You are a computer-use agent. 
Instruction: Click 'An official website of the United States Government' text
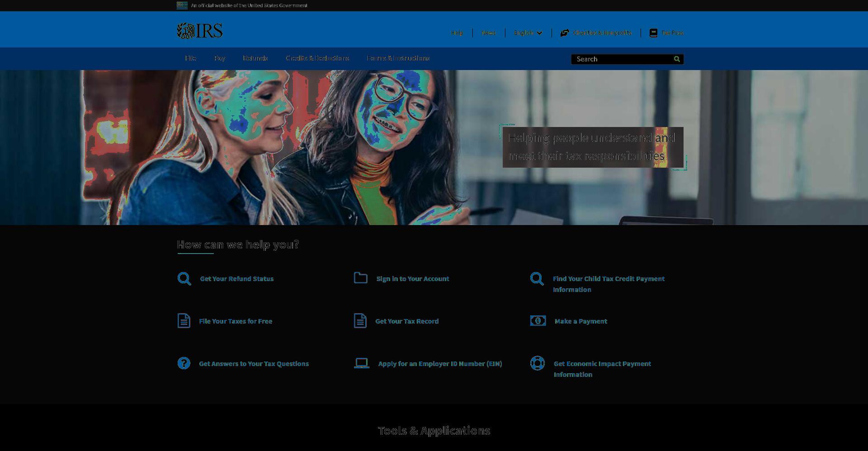[249, 5]
